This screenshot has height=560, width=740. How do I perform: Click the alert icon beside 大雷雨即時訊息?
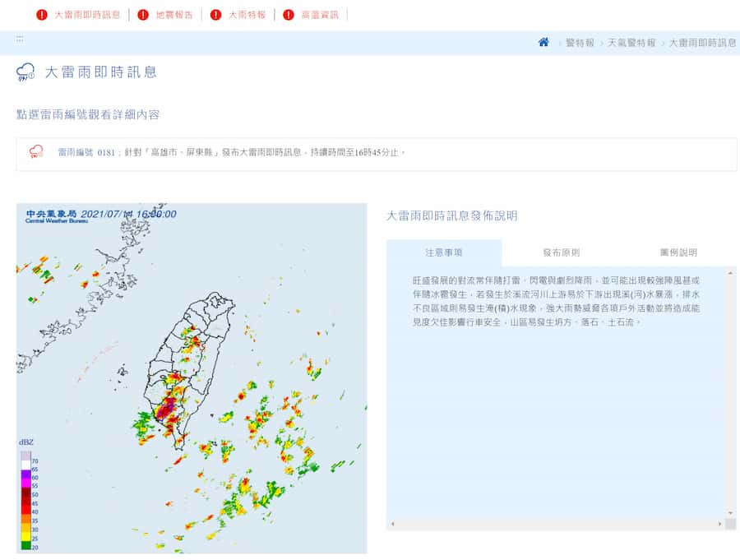click(x=42, y=15)
